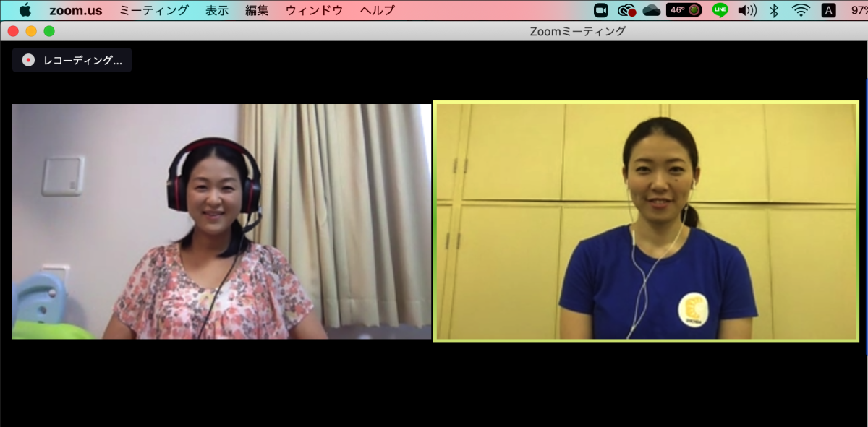Open the Apple menu
868x427 pixels.
tap(25, 10)
